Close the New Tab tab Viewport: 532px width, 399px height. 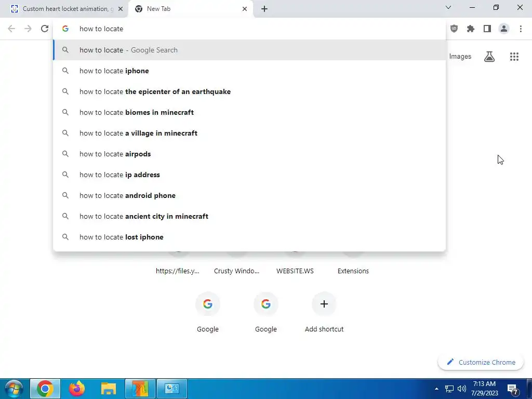[x=245, y=9]
